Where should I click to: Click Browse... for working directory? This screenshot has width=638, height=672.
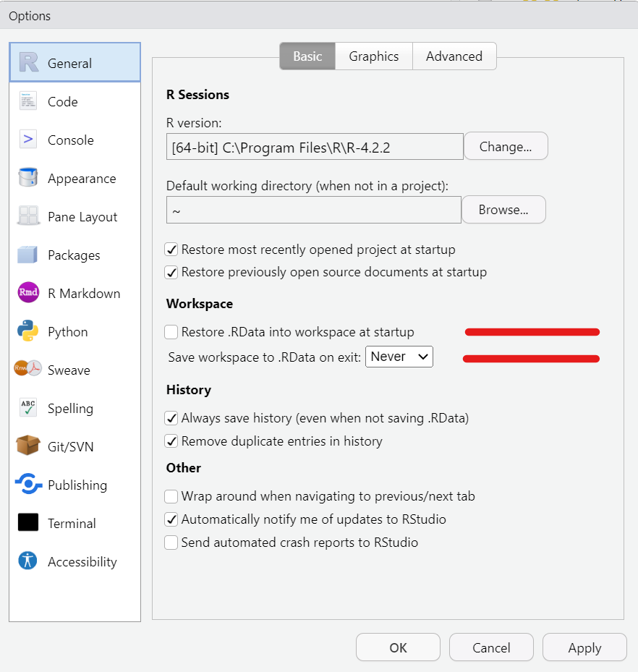[503, 210]
